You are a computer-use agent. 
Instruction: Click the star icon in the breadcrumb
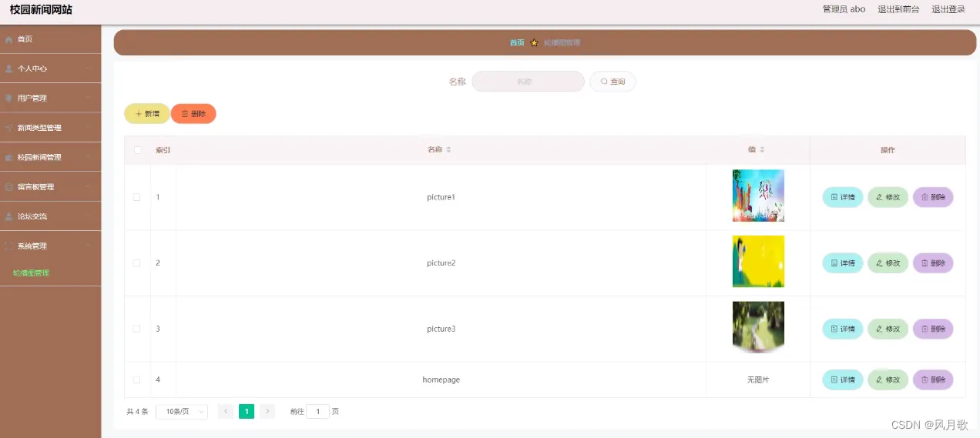pos(535,42)
